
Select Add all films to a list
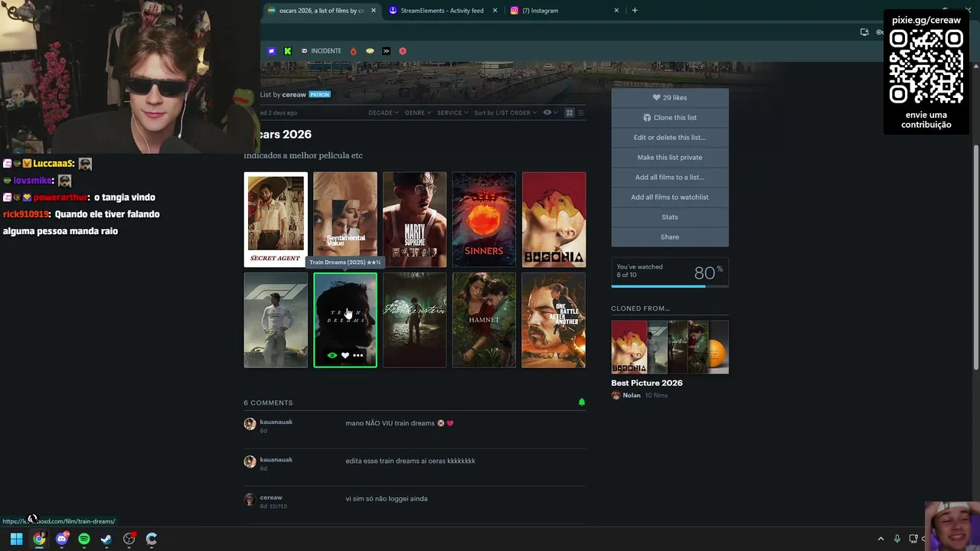pos(670,178)
